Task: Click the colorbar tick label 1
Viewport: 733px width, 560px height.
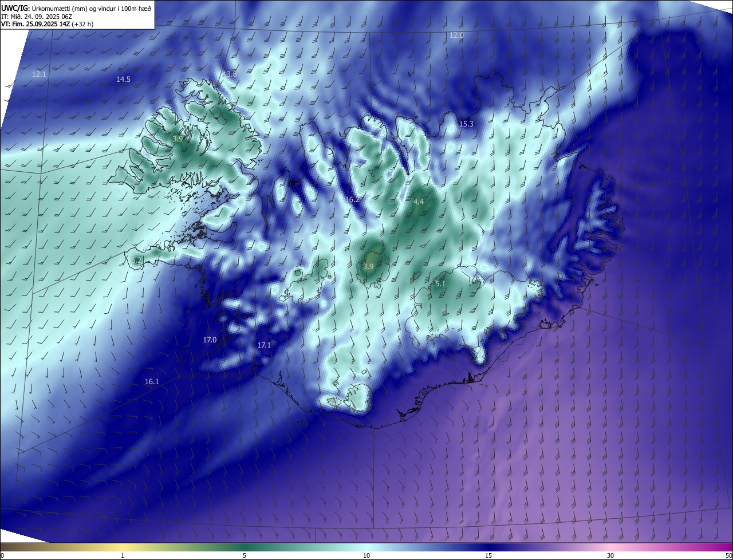Action: pos(123,556)
